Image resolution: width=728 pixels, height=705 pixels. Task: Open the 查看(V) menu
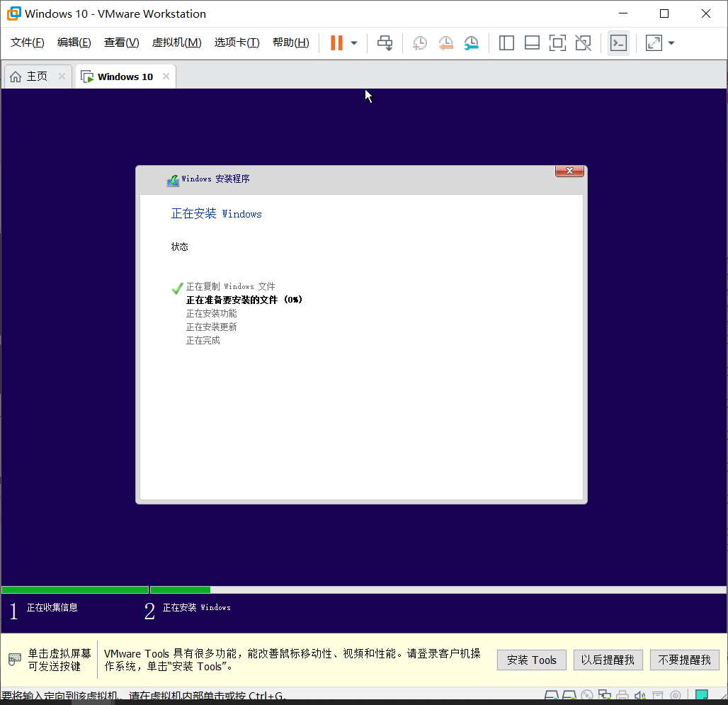122,43
